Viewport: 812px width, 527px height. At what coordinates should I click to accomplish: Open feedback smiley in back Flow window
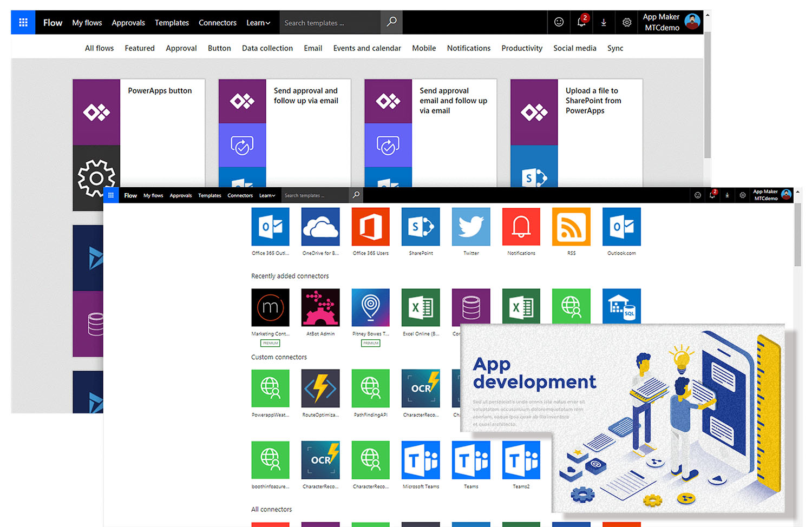559,22
